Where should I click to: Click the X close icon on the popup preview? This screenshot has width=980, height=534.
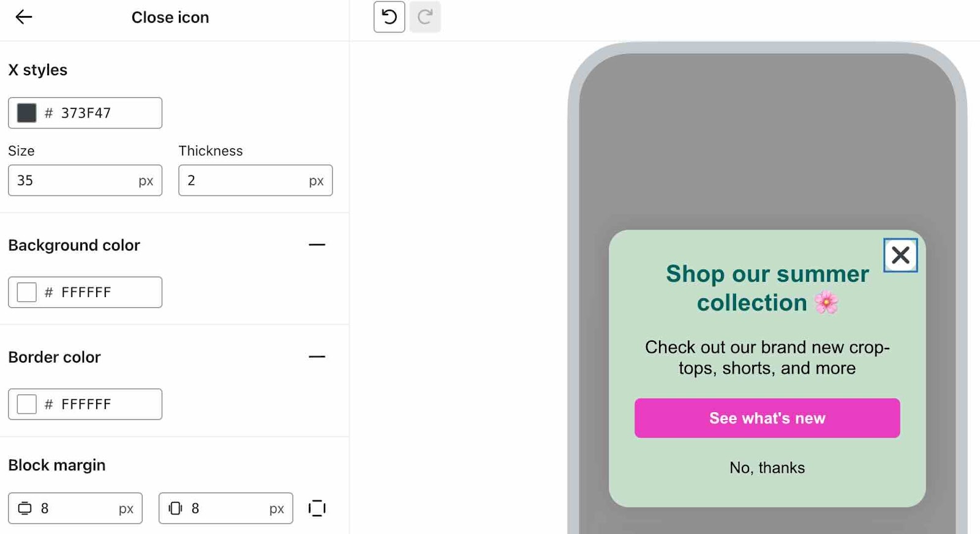[x=900, y=255]
